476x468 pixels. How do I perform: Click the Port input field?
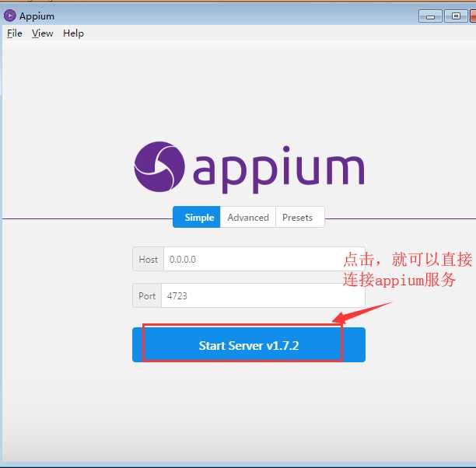click(x=263, y=295)
